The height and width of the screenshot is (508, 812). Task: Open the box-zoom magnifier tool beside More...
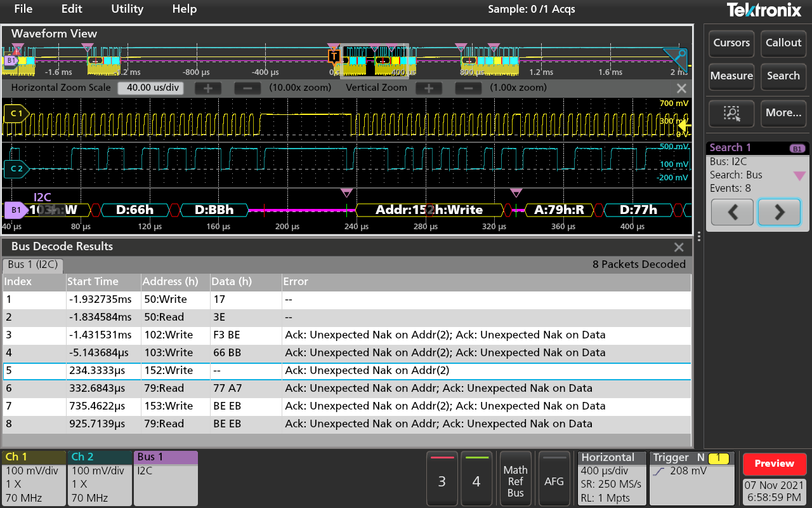[x=731, y=114]
